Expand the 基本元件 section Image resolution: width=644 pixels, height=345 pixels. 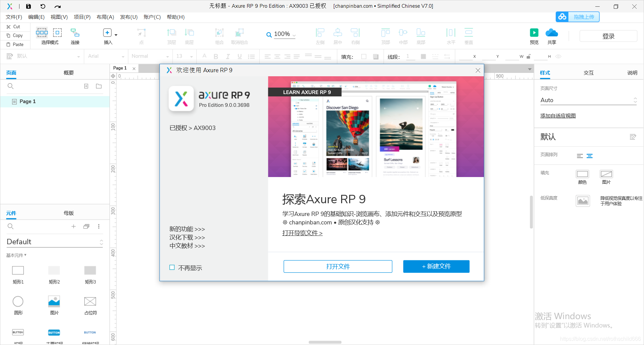(16, 255)
